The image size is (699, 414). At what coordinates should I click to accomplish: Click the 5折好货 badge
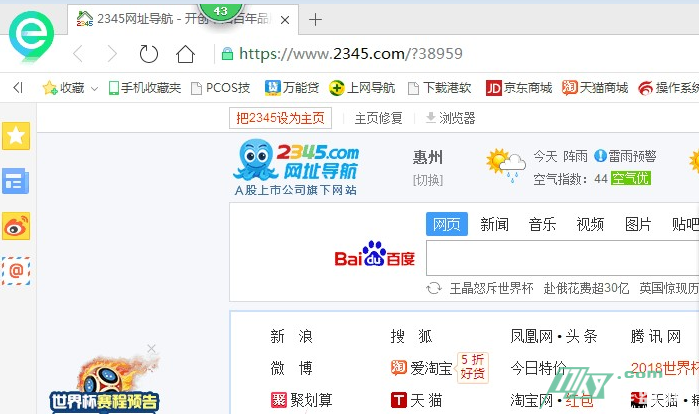(x=472, y=367)
